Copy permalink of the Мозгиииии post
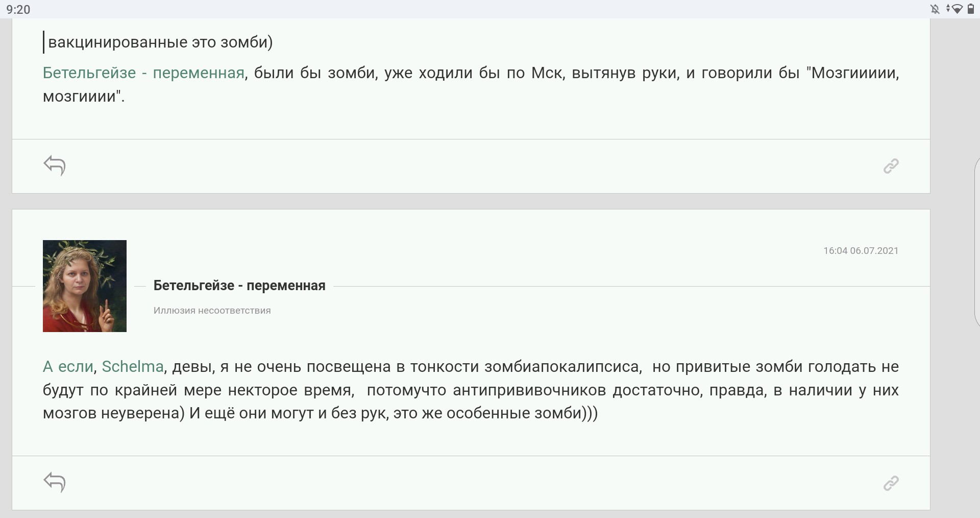 coord(891,166)
